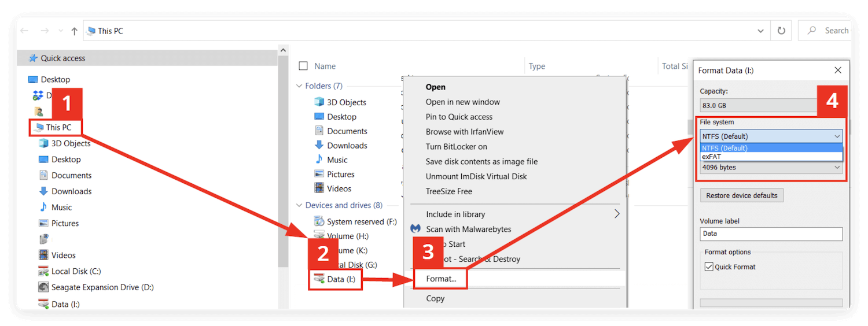
Task: Click Downloads icon in navigation tree
Action: [43, 191]
